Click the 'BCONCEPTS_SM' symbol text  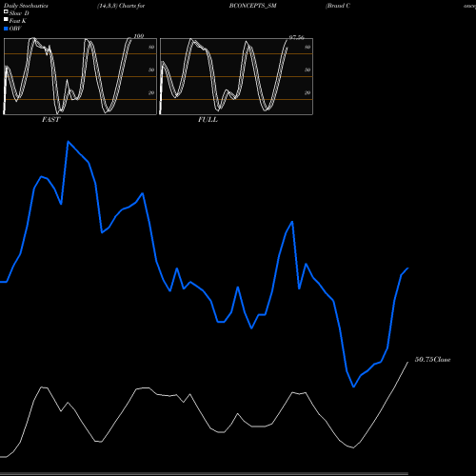(253, 6)
